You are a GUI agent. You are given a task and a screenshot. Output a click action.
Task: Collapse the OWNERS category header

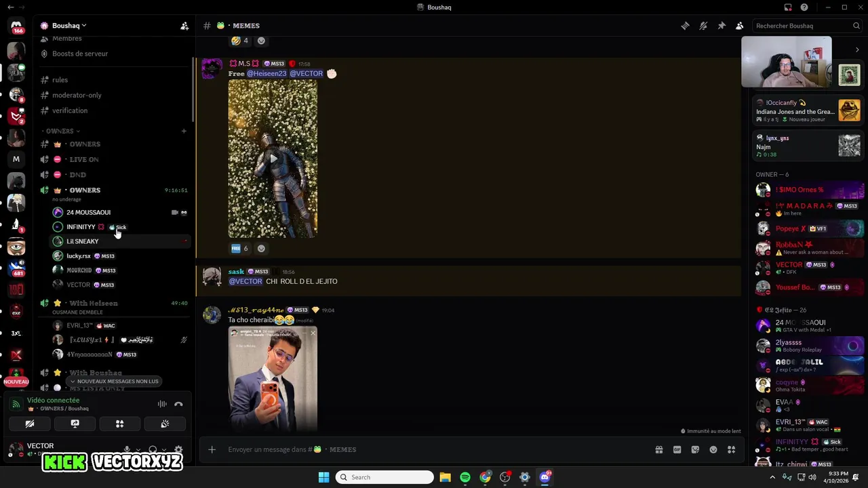[x=61, y=131]
